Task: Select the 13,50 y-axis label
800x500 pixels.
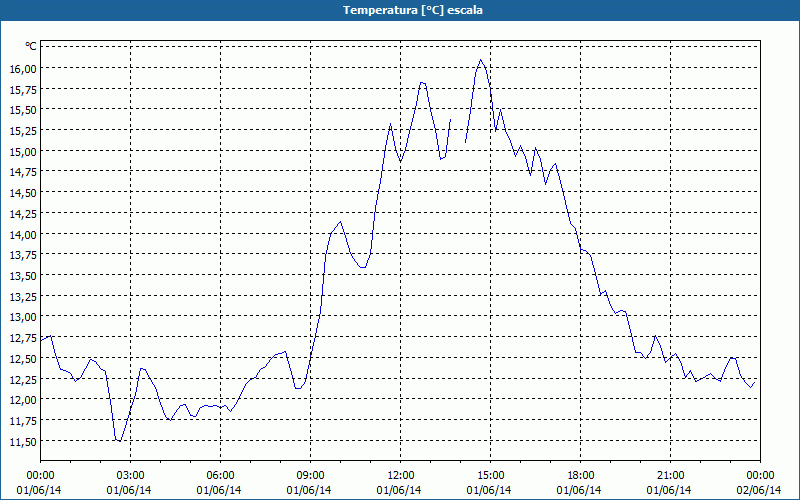Action: point(23,276)
